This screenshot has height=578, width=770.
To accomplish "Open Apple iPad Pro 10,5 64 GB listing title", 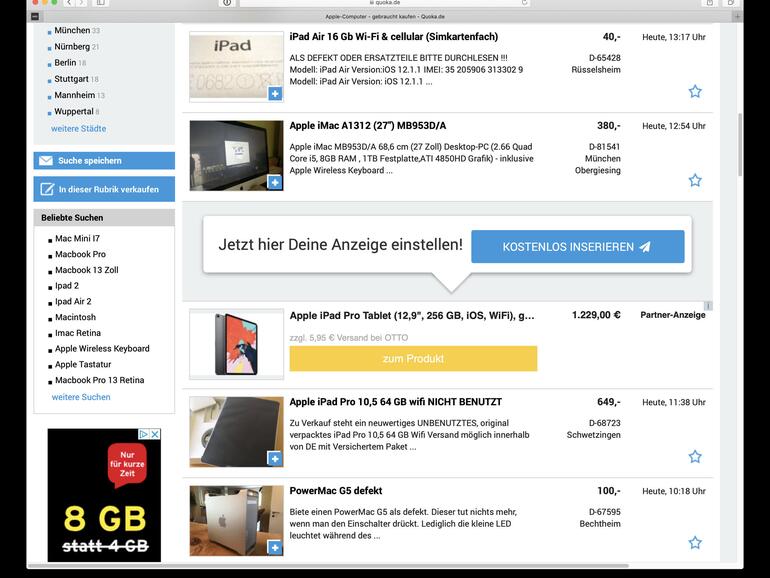I will tap(395, 402).
